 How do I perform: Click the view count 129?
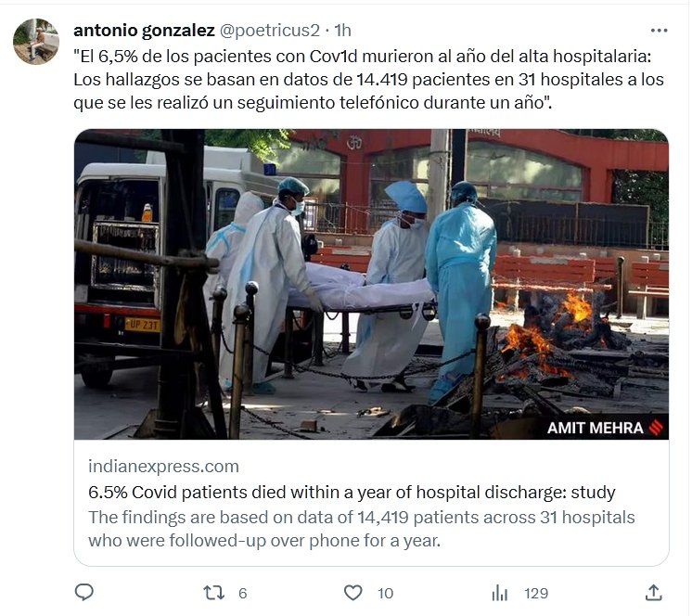[x=536, y=594]
